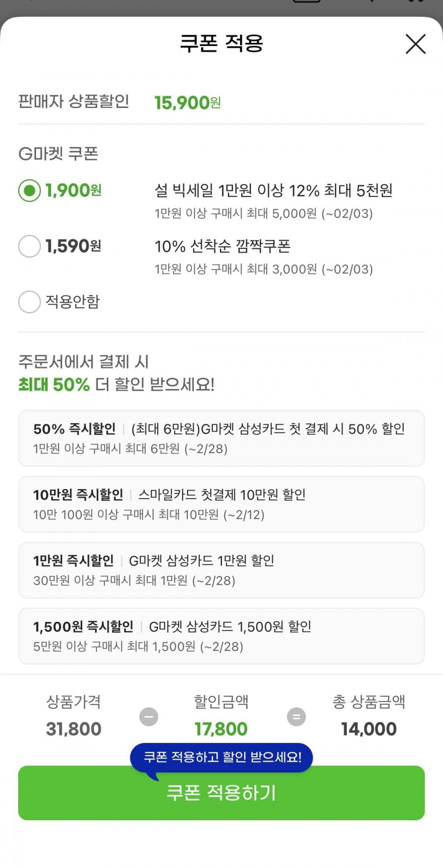Screen dimensions: 443x868
Task: Click the equals circle icon in summary
Action: coord(296,717)
